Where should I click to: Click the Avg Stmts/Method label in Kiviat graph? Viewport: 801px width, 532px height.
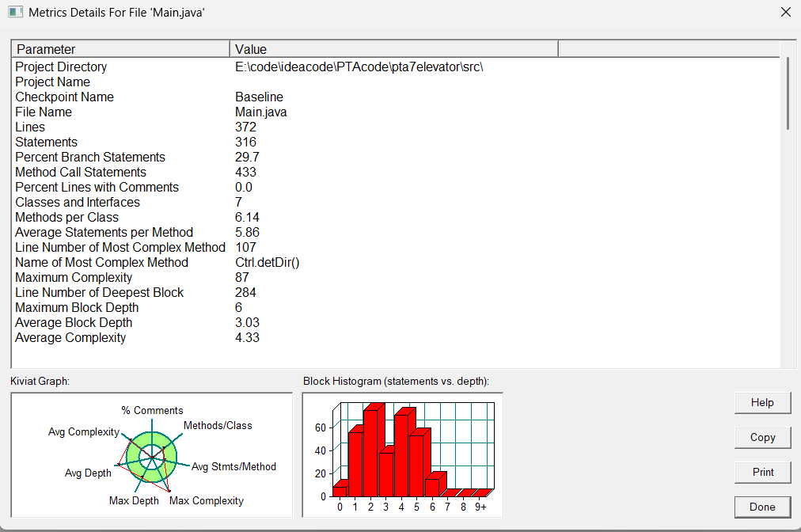[233, 466]
